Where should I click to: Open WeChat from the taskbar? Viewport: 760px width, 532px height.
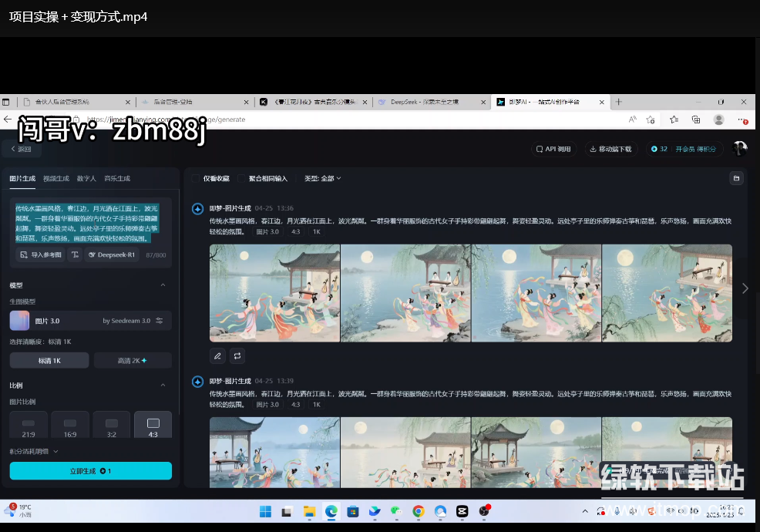[x=396, y=511]
